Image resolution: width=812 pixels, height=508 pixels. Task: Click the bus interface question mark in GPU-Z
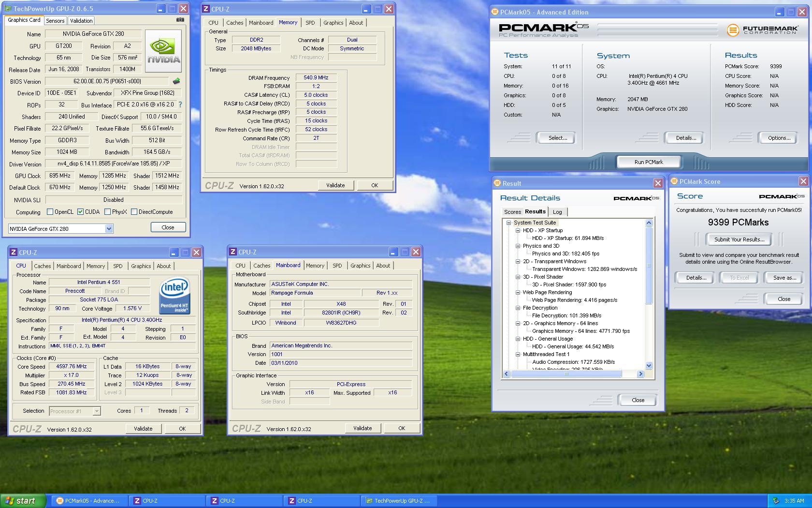(180, 105)
